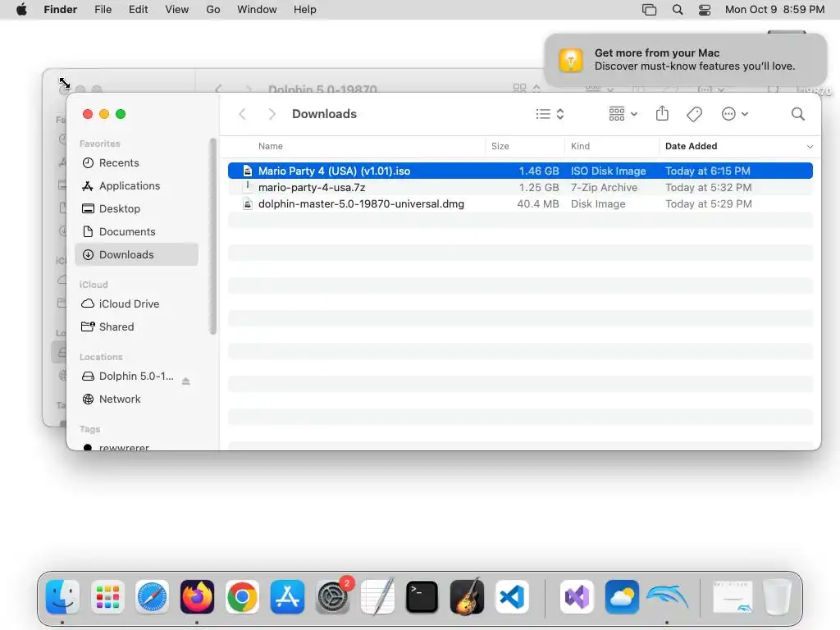The width and height of the screenshot is (840, 630).
Task: Open the Window menu
Action: (x=257, y=10)
